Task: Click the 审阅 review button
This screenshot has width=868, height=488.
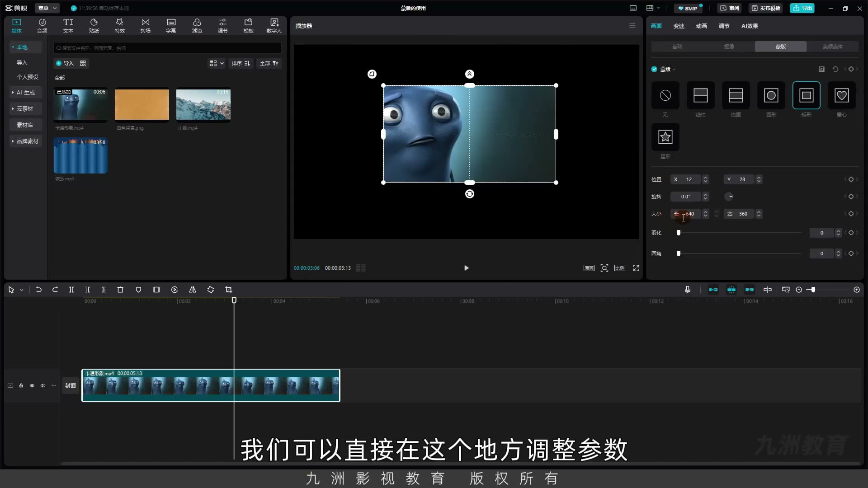Action: (x=729, y=8)
